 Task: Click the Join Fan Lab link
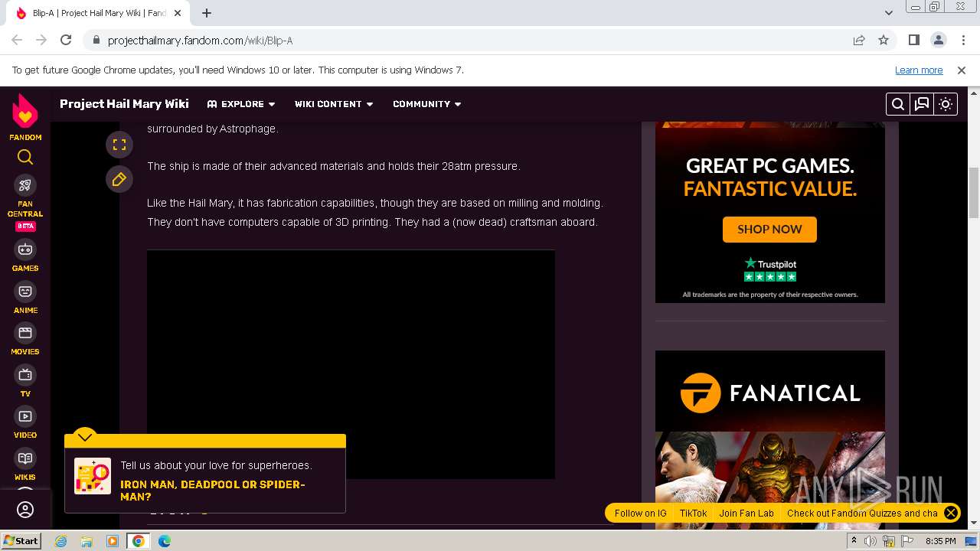tap(746, 514)
